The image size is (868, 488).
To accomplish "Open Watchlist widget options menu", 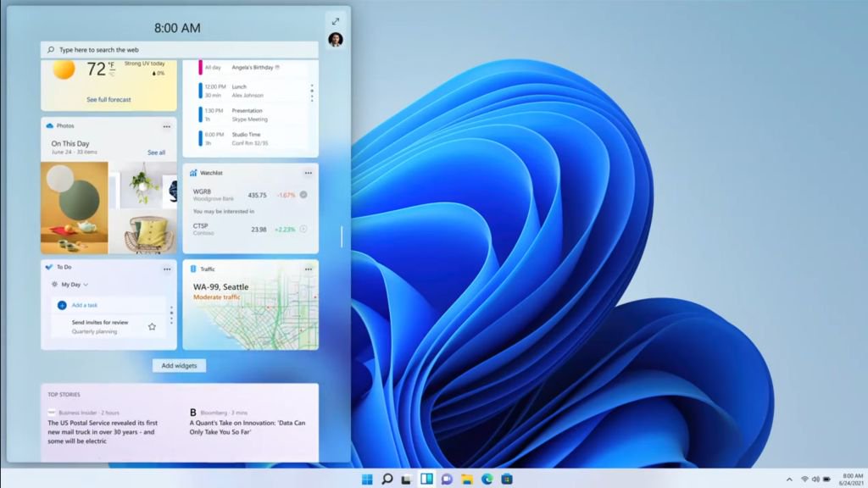I will (309, 173).
